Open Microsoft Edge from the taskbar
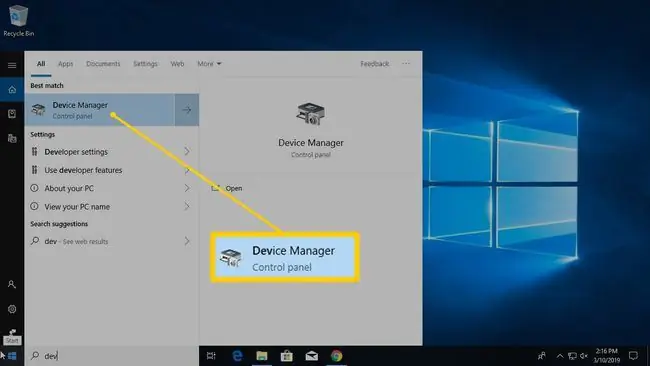Image resolution: width=650 pixels, height=366 pixels. pos(237,356)
